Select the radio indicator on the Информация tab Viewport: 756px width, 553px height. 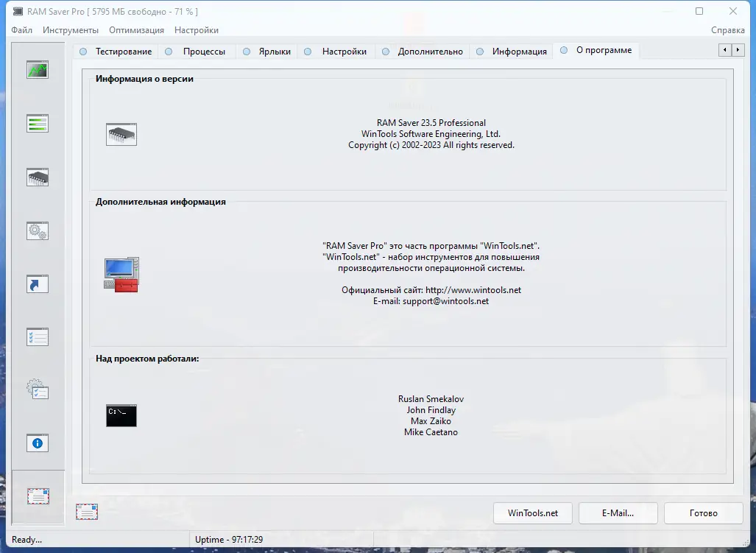click(481, 52)
